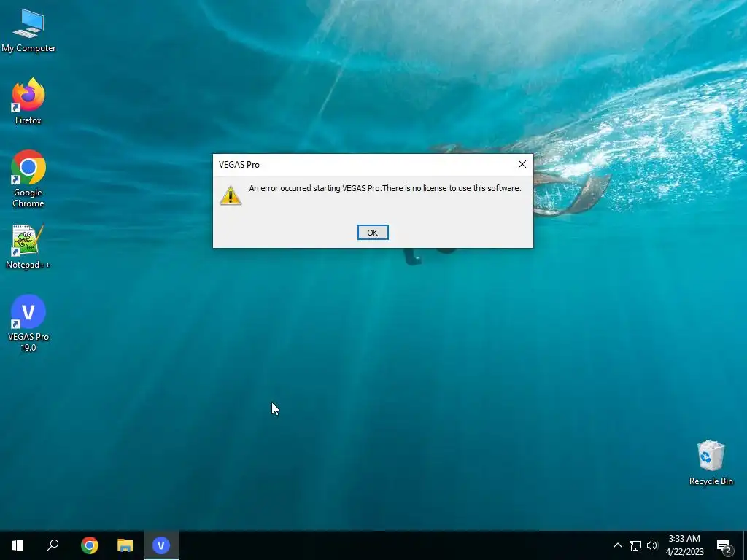Image resolution: width=747 pixels, height=560 pixels.
Task: Select the My Computer desktop icon
Action: click(x=28, y=31)
